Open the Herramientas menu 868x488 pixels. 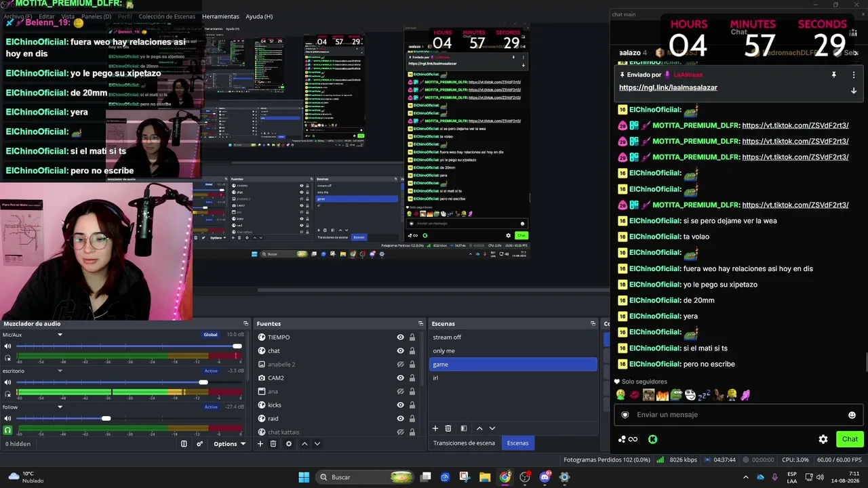pyautogui.click(x=220, y=16)
